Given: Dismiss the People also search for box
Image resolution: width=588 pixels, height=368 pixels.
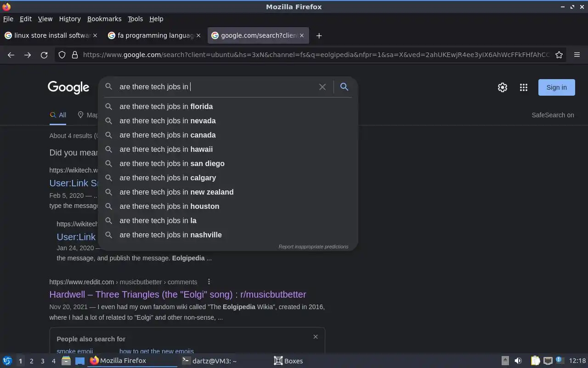Looking at the screenshot, I should [x=316, y=337].
